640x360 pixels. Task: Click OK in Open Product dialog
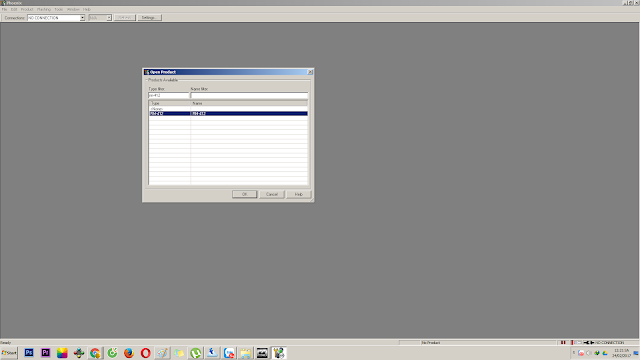[244, 194]
